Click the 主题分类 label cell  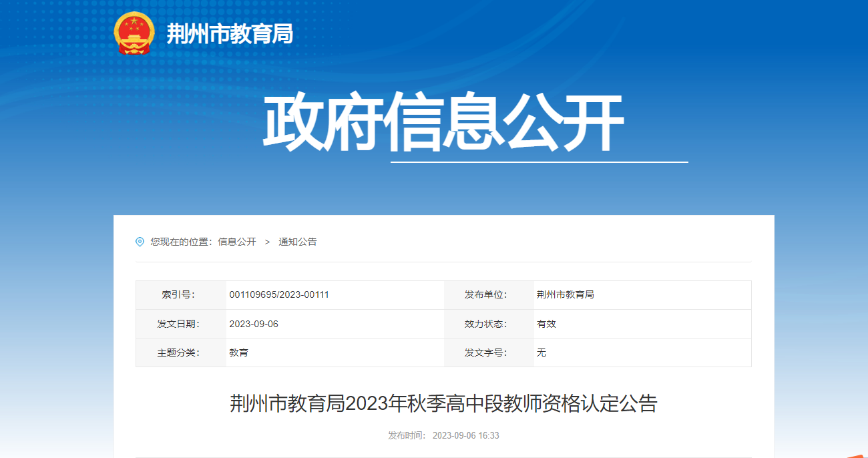coord(178,353)
